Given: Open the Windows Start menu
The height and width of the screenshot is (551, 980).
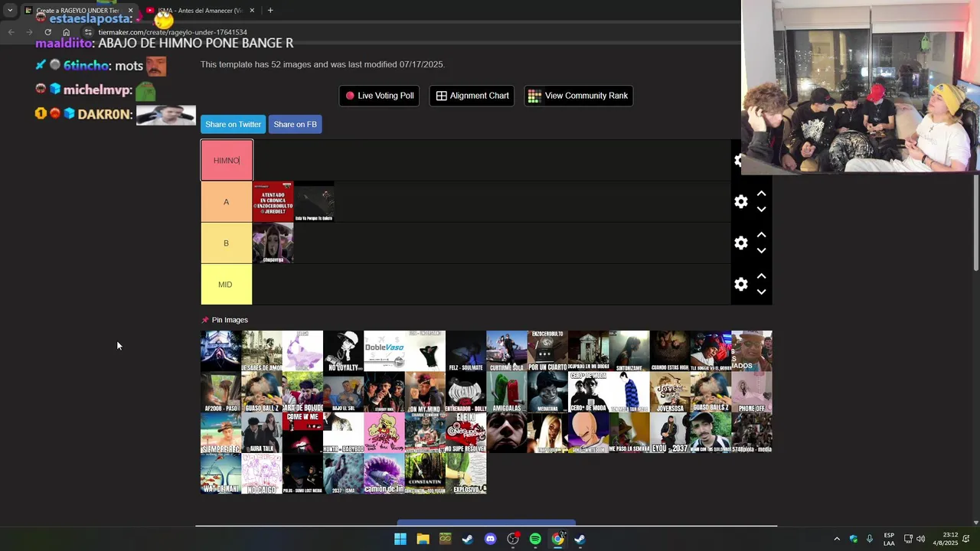Looking at the screenshot, I should (x=400, y=539).
